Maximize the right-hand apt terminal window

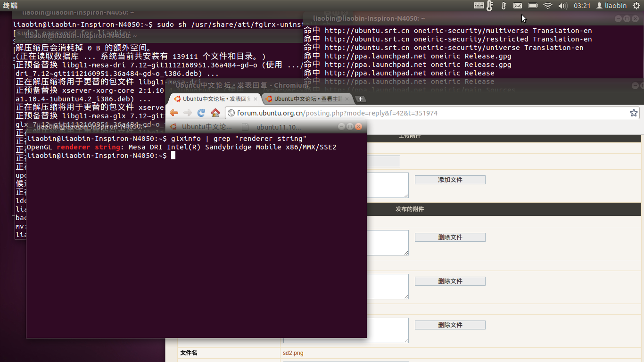[x=627, y=18]
